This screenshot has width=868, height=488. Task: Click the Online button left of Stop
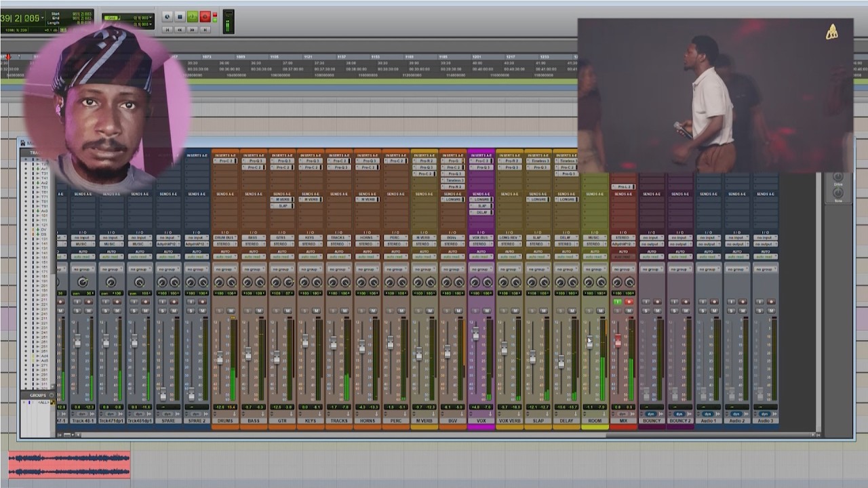click(167, 16)
